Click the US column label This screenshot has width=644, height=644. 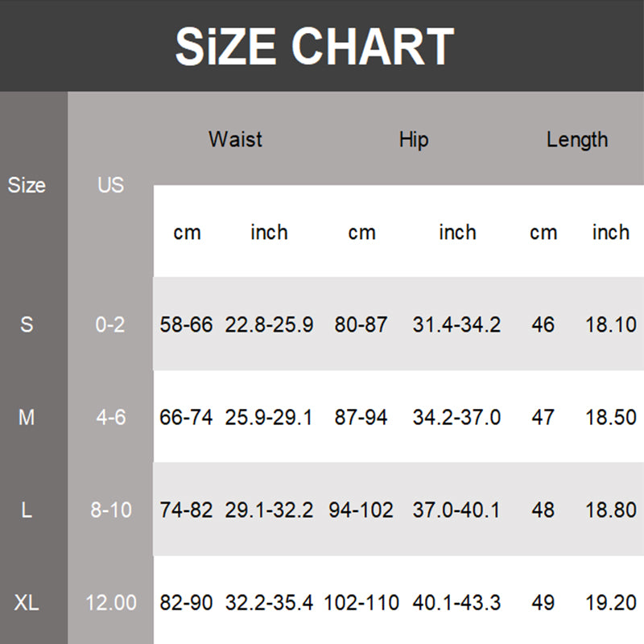pyautogui.click(x=110, y=185)
